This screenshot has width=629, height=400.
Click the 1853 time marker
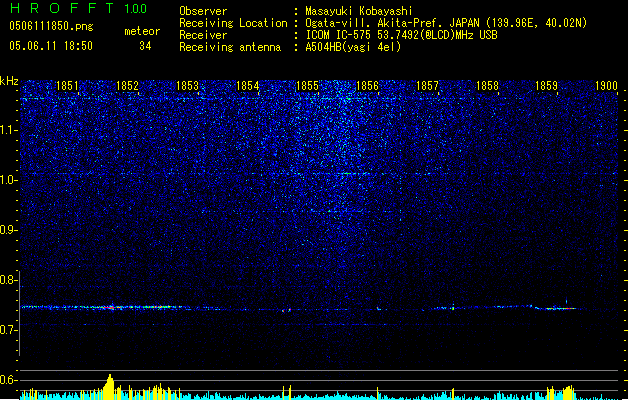click(187, 86)
